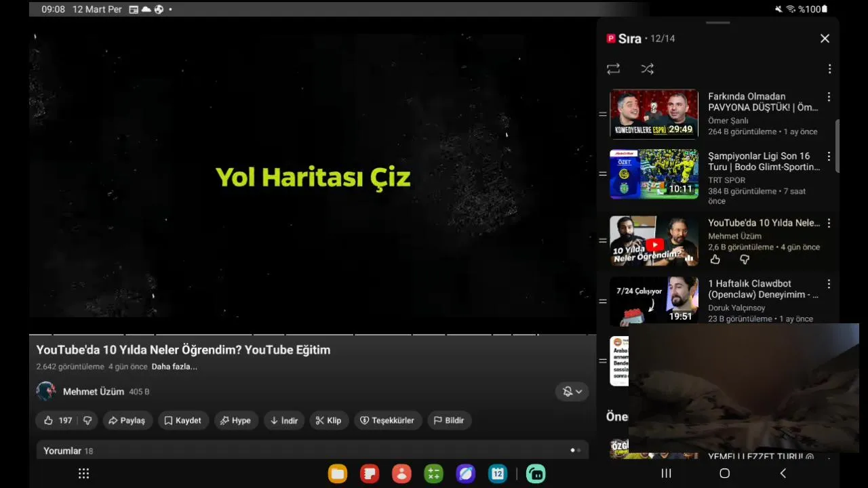Click the 09:08 clock in status bar
Viewport: 868px width, 488px height.
click(54, 9)
